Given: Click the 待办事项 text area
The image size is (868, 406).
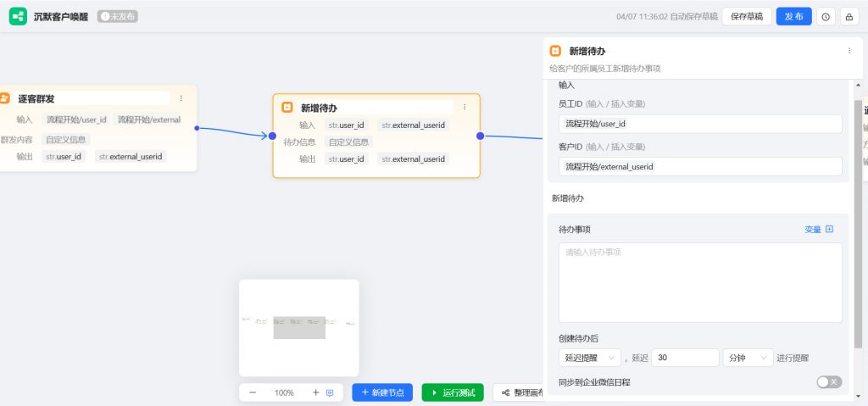Looking at the screenshot, I should pos(700,282).
